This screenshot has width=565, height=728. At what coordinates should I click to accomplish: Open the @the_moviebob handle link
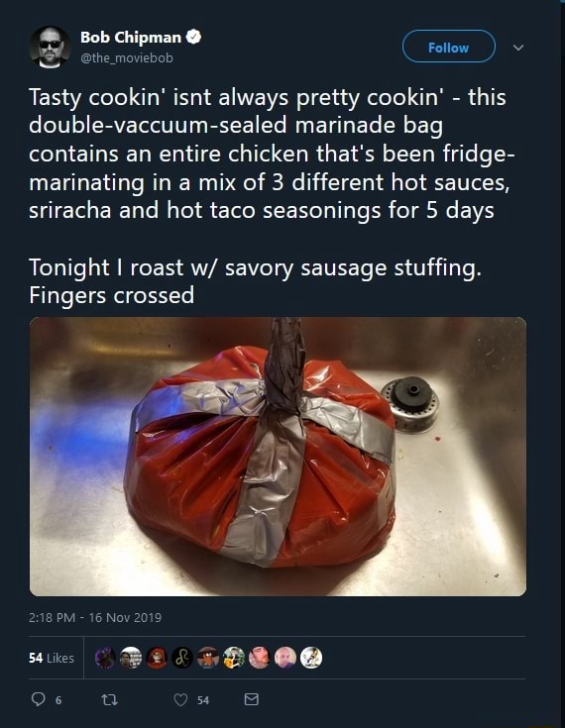pos(127,58)
